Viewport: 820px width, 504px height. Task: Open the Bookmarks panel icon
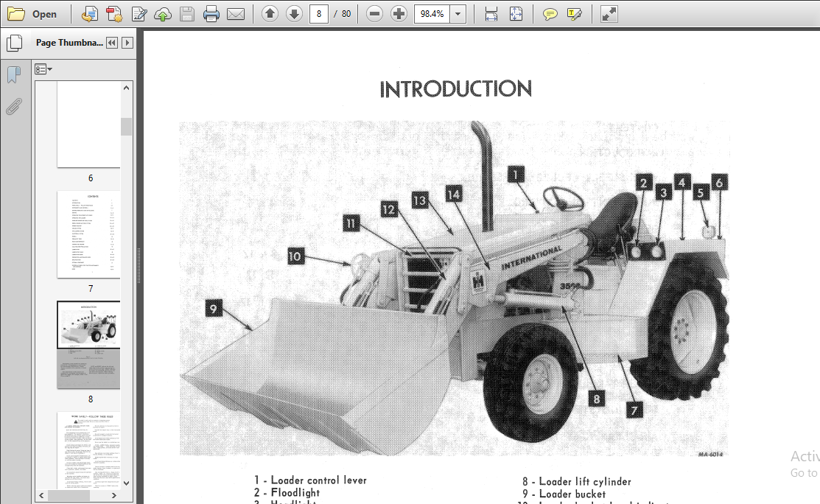pyautogui.click(x=14, y=74)
